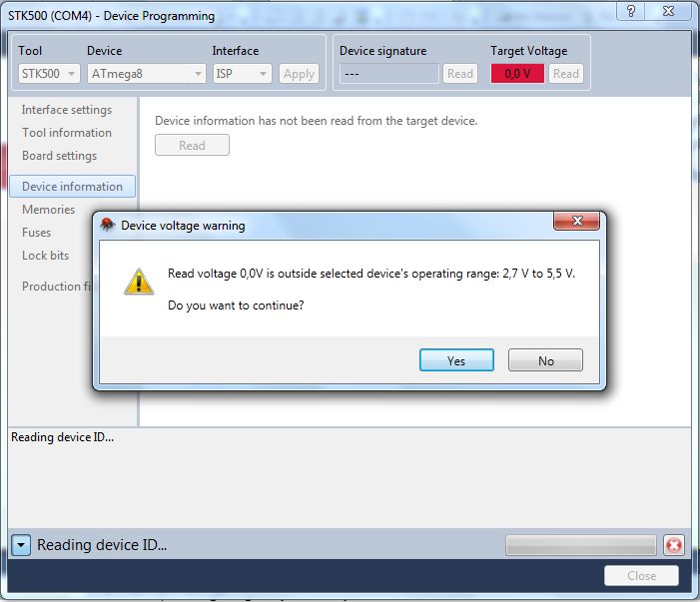Open the Tool information page

[67, 133]
